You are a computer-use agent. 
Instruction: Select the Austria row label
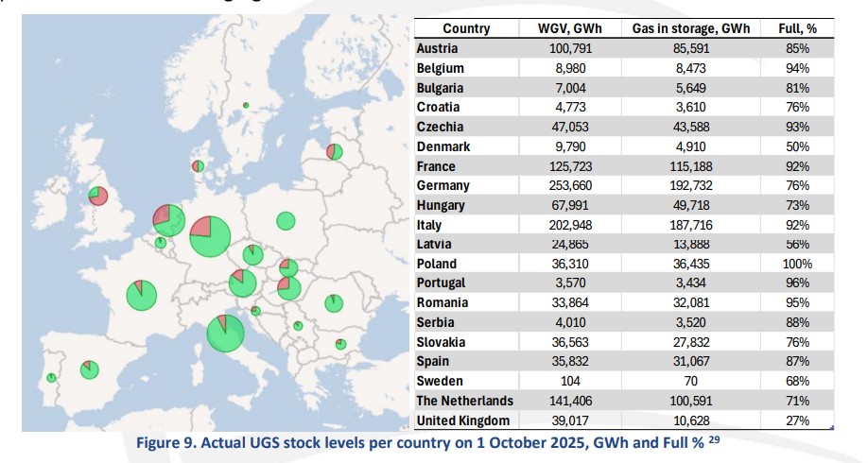coord(437,48)
